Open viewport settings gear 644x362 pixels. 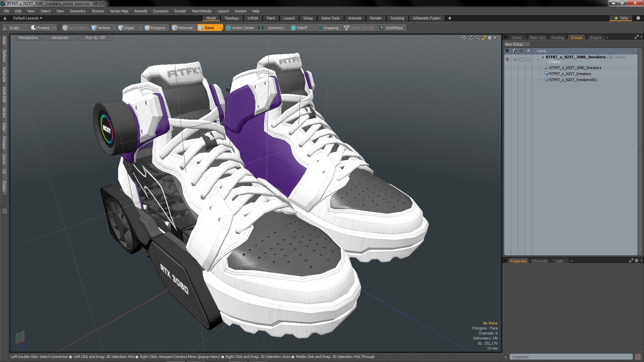pyautogui.click(x=490, y=38)
